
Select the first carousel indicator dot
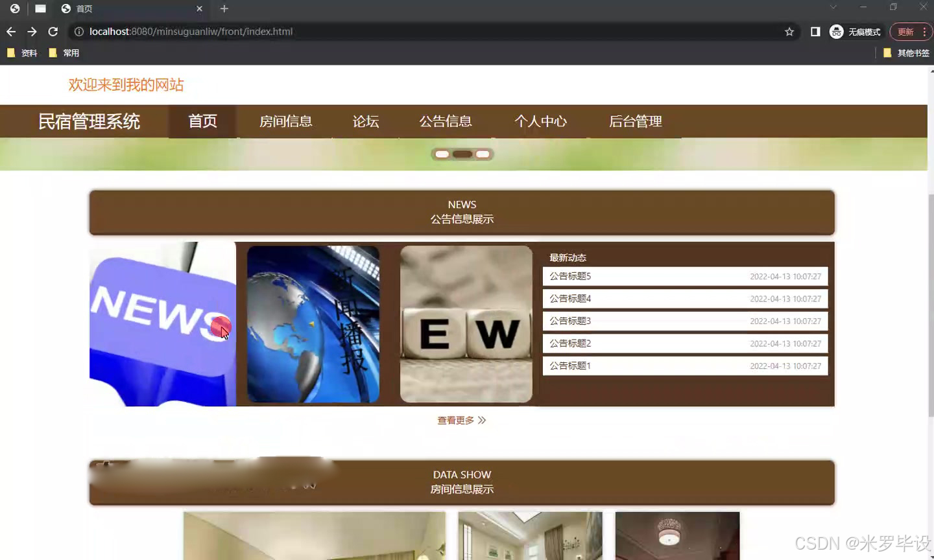(x=442, y=154)
